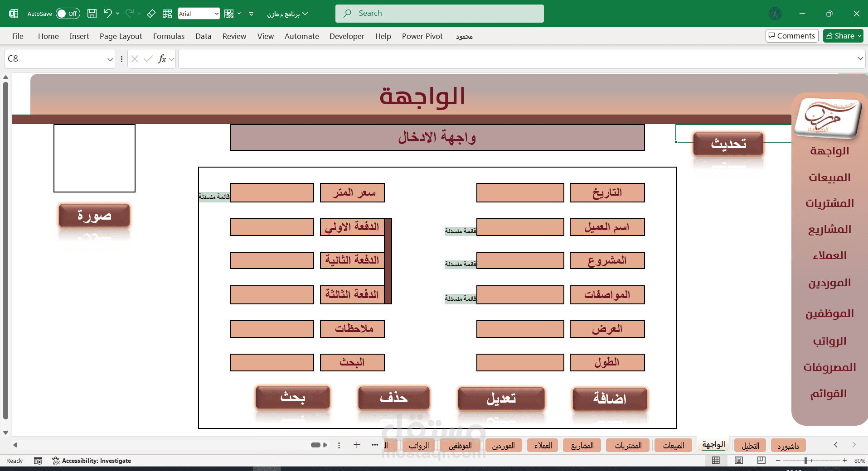Go to المصروفات in the sidebar
Image resolution: width=868 pixels, height=471 pixels.
pos(829,367)
